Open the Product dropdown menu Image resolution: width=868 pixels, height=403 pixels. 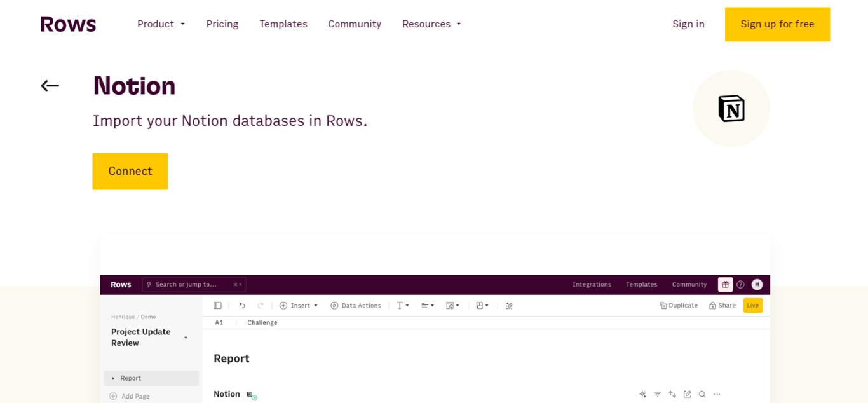pos(161,24)
